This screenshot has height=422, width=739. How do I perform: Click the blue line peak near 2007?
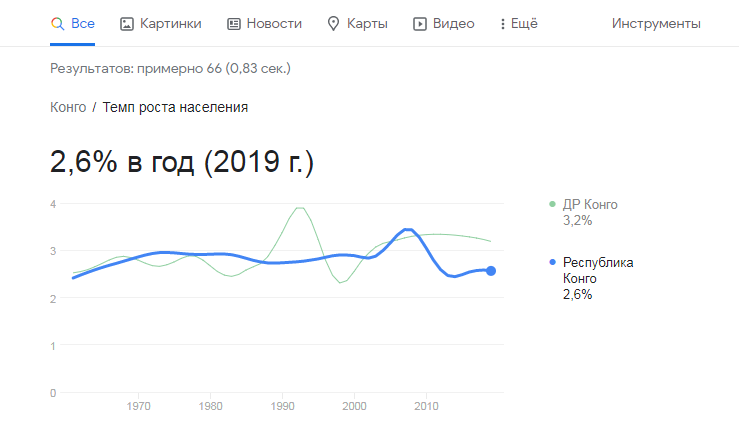408,230
